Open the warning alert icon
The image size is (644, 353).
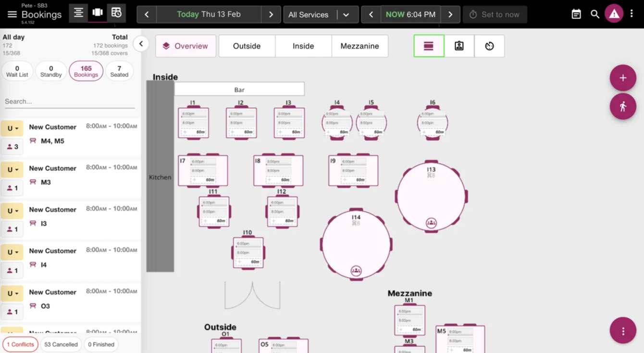(x=614, y=14)
